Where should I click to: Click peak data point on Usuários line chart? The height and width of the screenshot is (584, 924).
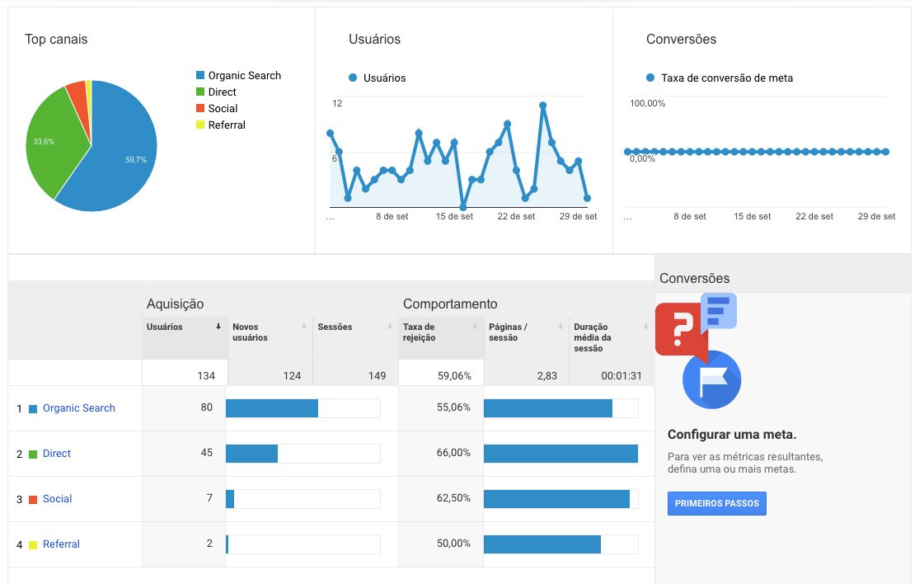click(x=542, y=106)
